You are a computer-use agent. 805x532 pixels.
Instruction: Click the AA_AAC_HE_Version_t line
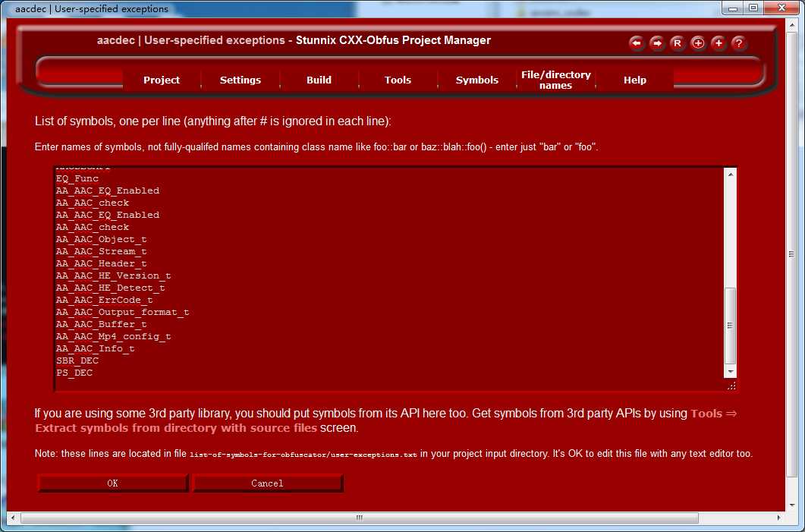coord(114,275)
